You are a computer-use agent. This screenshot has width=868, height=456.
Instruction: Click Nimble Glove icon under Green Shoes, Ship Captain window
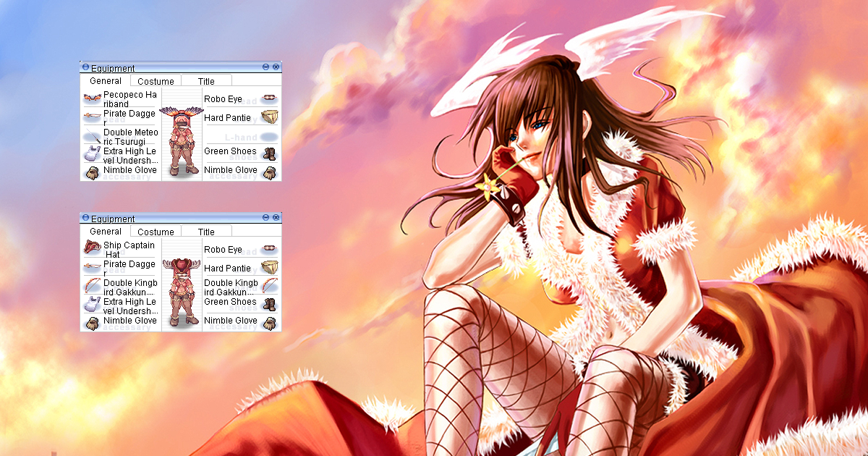click(x=270, y=323)
